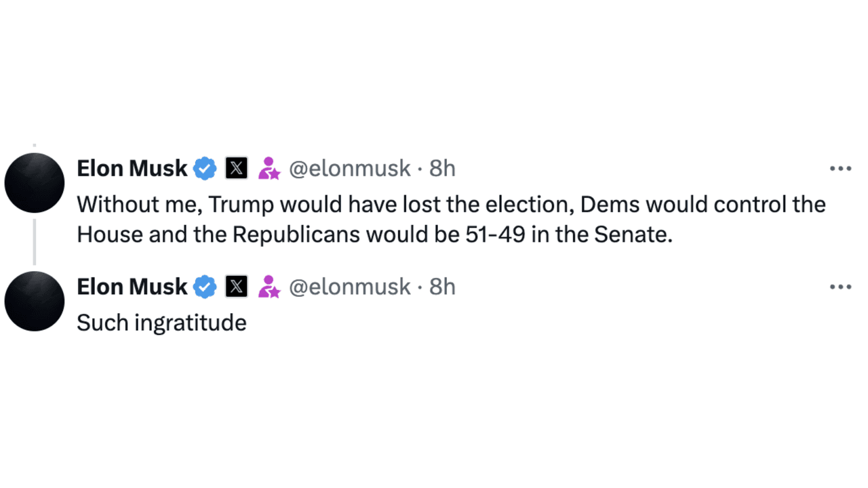Click the 8h timestamp on the second tweet
The width and height of the screenshot is (868, 488).
click(442, 287)
